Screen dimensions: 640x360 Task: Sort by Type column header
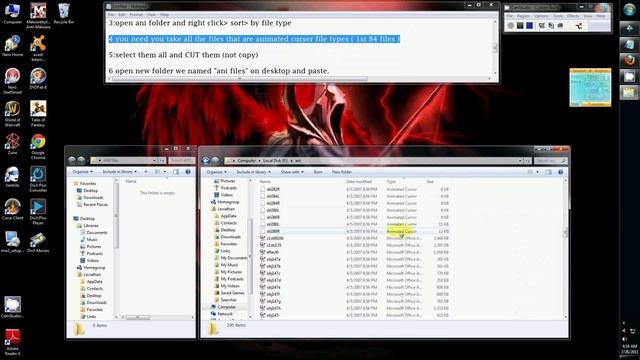pos(391,182)
